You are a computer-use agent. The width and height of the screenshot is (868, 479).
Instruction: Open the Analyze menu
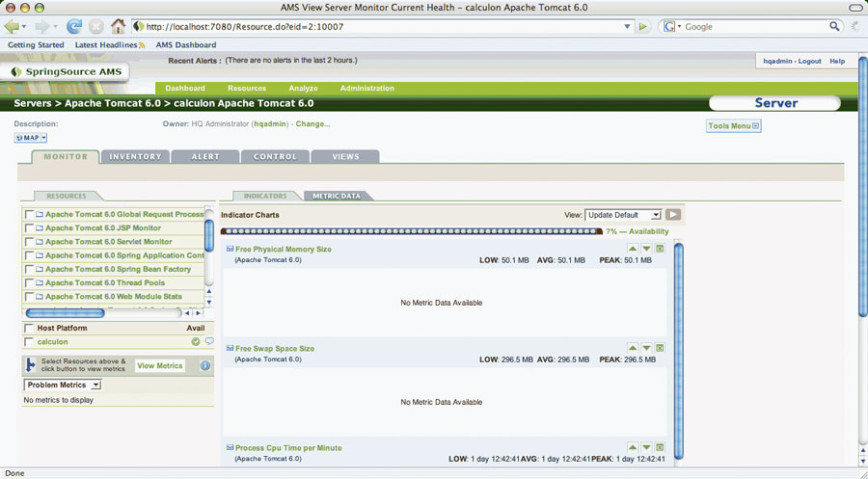click(x=304, y=88)
